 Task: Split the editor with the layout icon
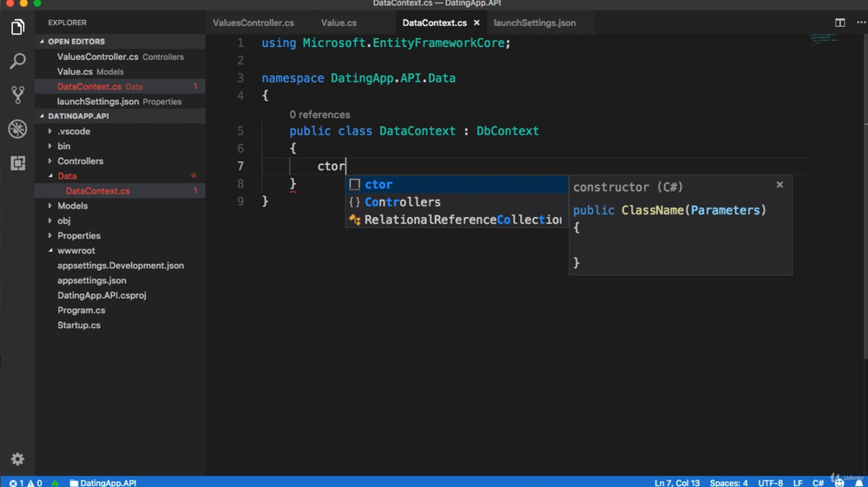pos(839,23)
